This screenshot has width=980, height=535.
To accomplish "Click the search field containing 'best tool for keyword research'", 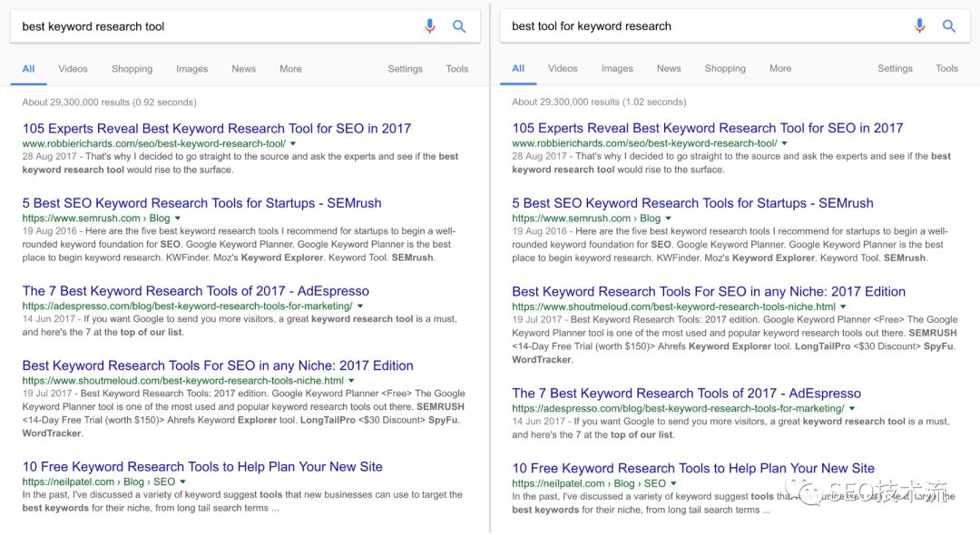I will click(699, 26).
